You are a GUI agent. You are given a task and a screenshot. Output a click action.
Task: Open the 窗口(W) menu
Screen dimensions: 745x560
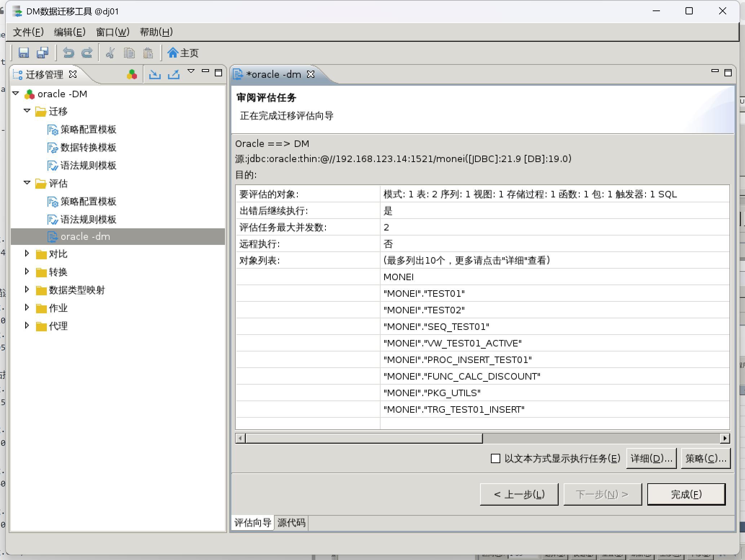pyautogui.click(x=112, y=32)
